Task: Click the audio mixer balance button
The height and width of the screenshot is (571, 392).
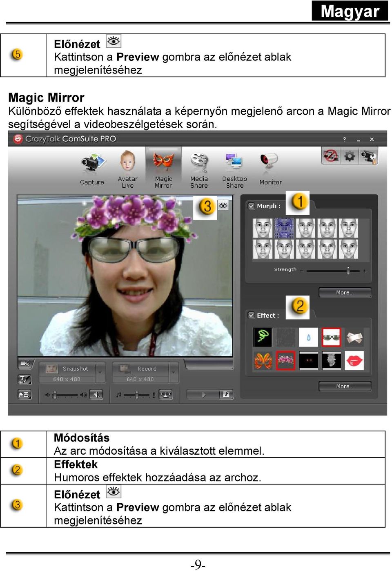Action: (165, 395)
